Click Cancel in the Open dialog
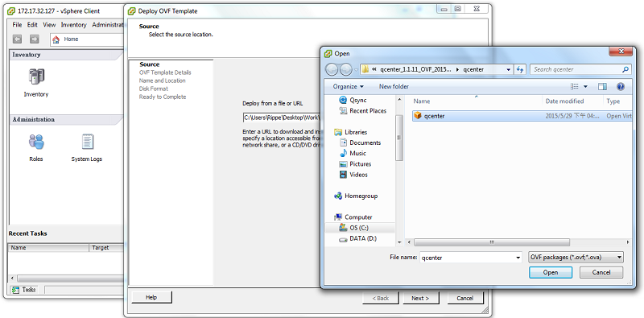The image size is (644, 318). click(601, 272)
